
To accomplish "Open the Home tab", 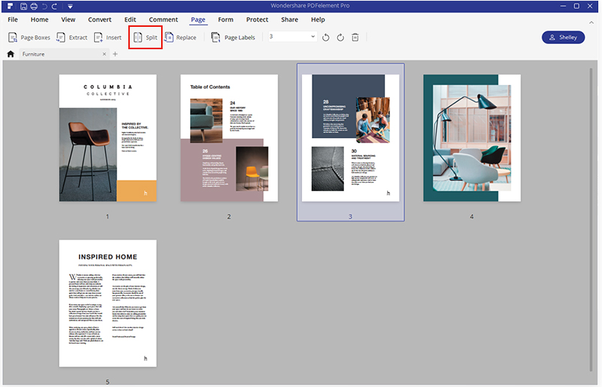I will point(39,20).
